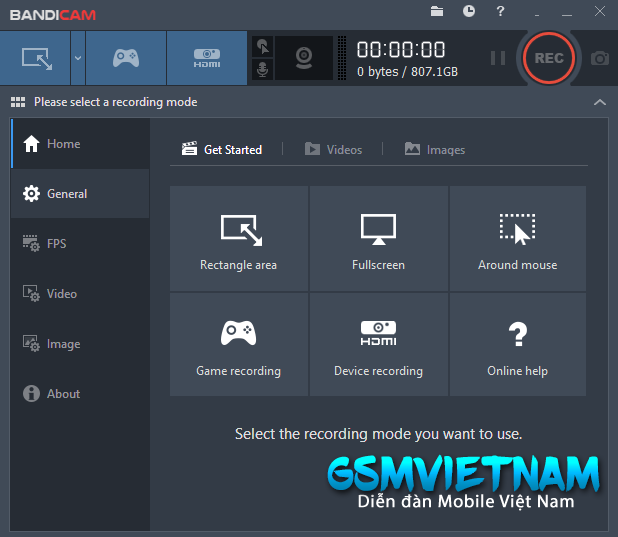
Task: Open the General settings sidebar item
Action: 80,194
